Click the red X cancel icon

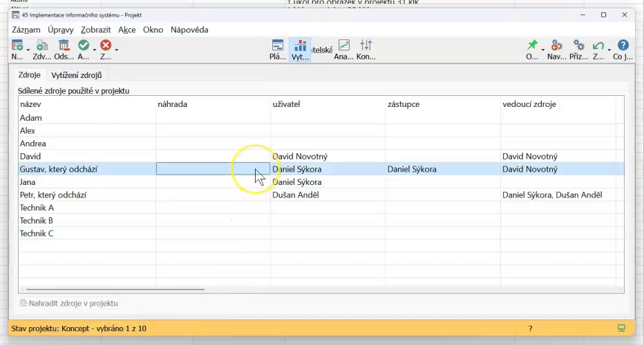(x=105, y=46)
